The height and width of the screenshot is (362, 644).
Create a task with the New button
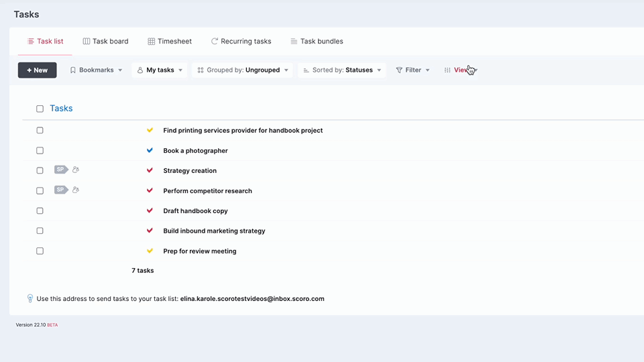click(x=38, y=70)
